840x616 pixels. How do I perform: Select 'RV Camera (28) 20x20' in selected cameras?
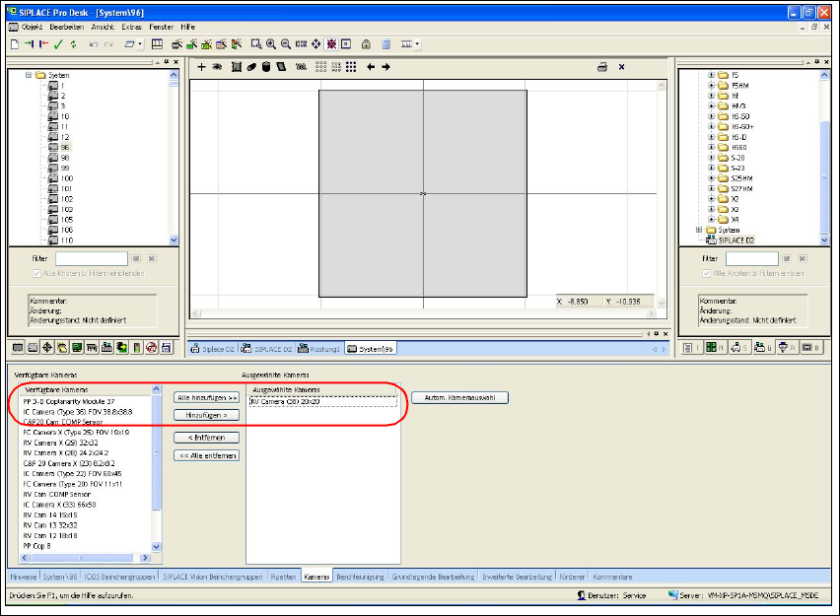coord(323,402)
